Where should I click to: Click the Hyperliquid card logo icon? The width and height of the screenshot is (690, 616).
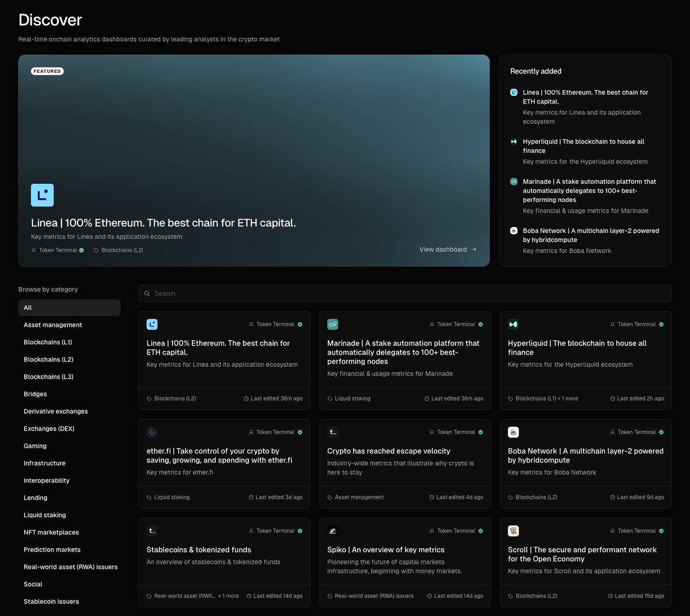[513, 325]
